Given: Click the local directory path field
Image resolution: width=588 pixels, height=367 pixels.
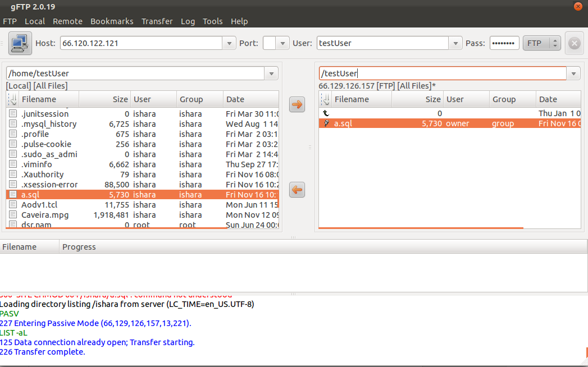Looking at the screenshot, I should point(135,74).
